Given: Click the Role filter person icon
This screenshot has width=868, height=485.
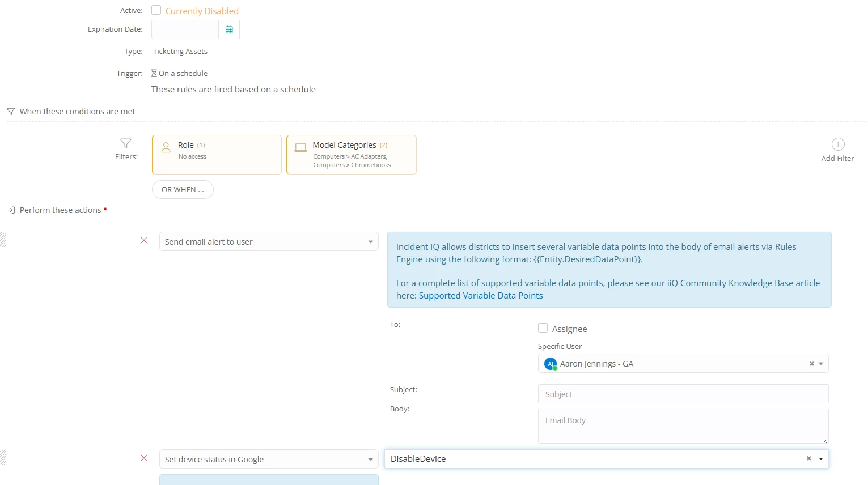Looking at the screenshot, I should (x=166, y=147).
